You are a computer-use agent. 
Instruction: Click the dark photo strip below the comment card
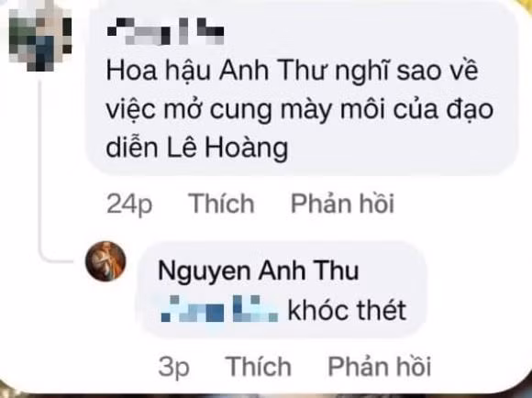pos(266,395)
